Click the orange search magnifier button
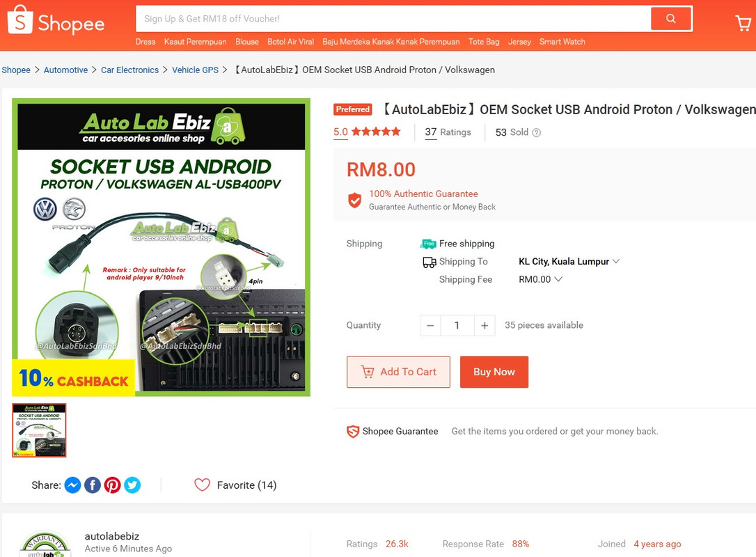This screenshot has width=756, height=557. (670, 19)
